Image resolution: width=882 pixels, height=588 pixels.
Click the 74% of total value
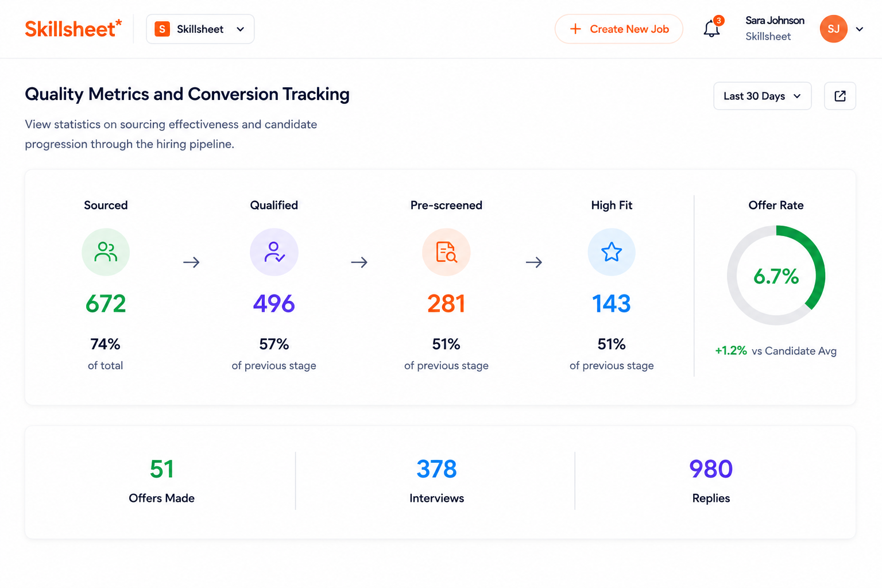tap(105, 344)
